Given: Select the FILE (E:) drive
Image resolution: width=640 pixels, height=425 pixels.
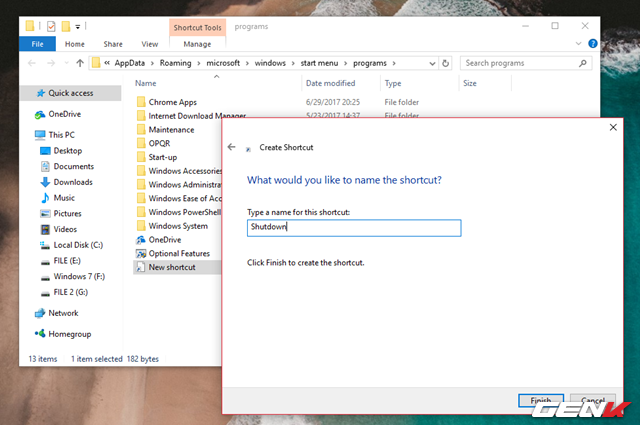Looking at the screenshot, I should tap(67, 261).
